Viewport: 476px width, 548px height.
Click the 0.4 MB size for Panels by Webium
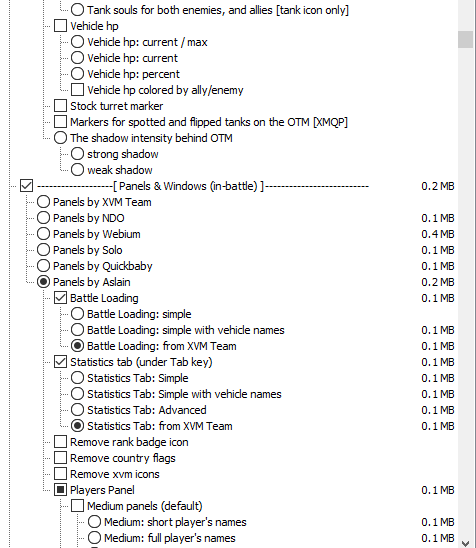(438, 234)
